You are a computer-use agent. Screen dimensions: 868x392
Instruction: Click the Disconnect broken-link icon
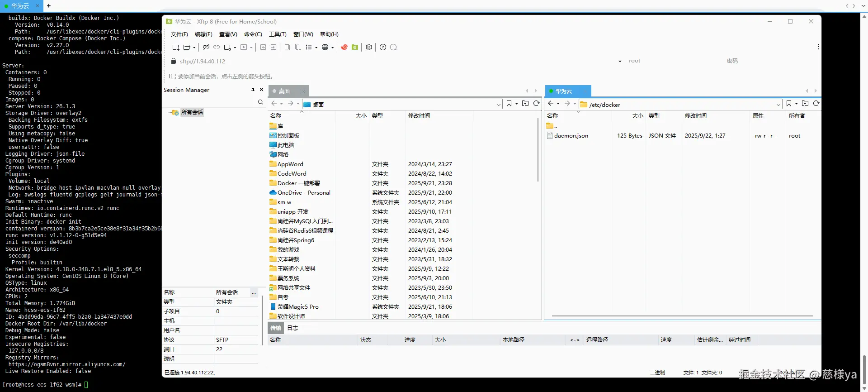click(206, 47)
